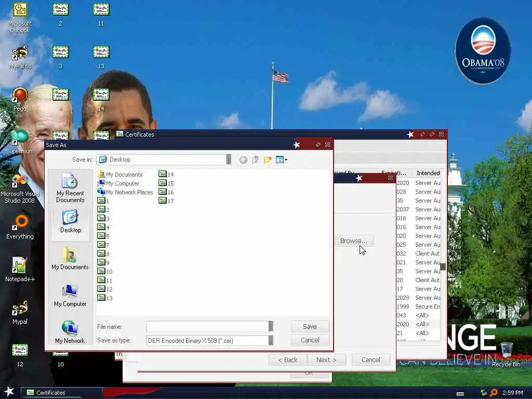This screenshot has width=532, height=399.
Task: Click the Save button
Action: (310, 326)
